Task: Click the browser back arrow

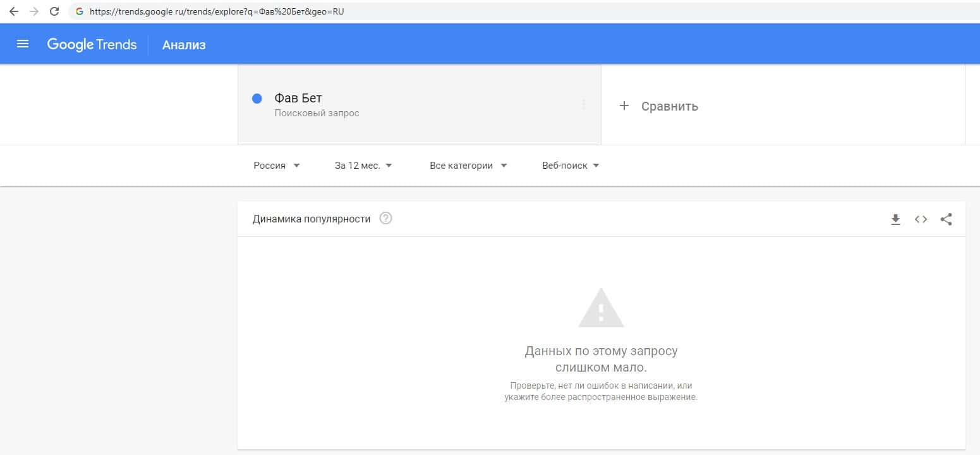Action: tap(14, 11)
